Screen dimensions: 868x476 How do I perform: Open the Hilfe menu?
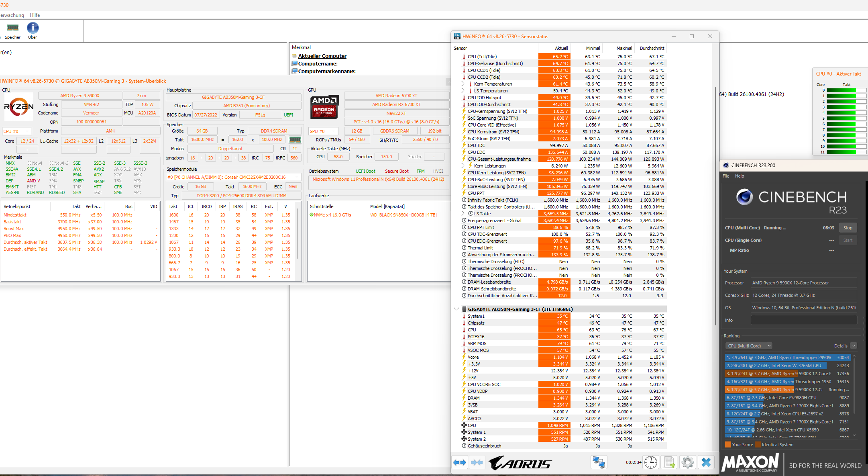pyautogui.click(x=35, y=15)
